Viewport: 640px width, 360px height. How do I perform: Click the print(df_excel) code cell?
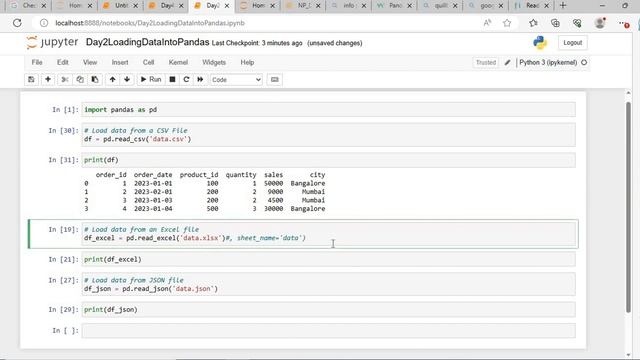(329, 260)
